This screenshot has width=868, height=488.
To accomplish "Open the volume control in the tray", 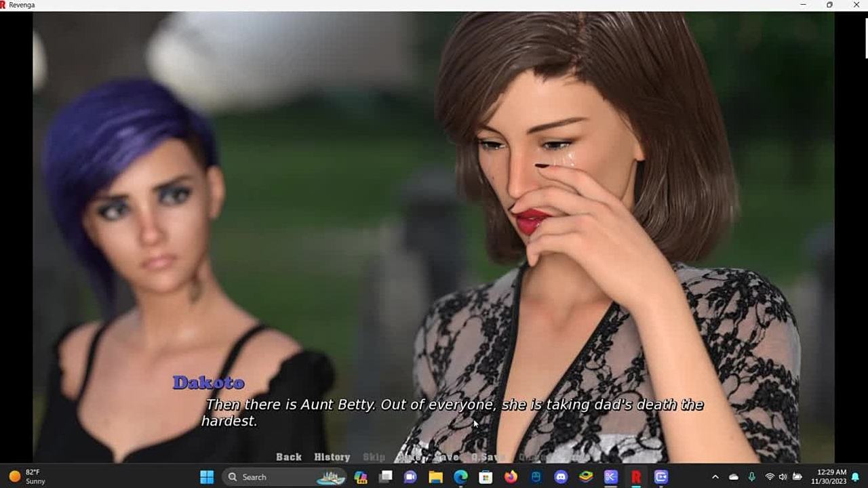I will pos(783,477).
